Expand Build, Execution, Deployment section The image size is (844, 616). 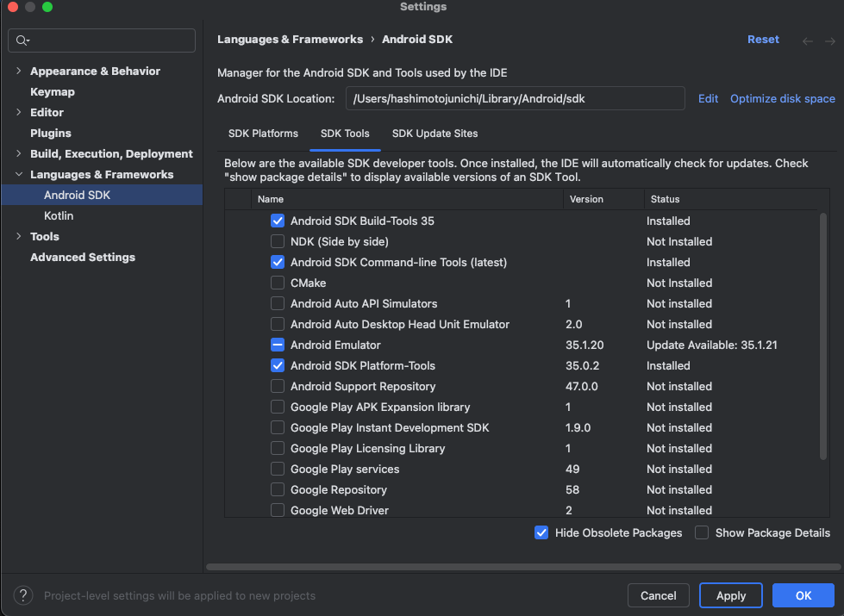click(19, 154)
